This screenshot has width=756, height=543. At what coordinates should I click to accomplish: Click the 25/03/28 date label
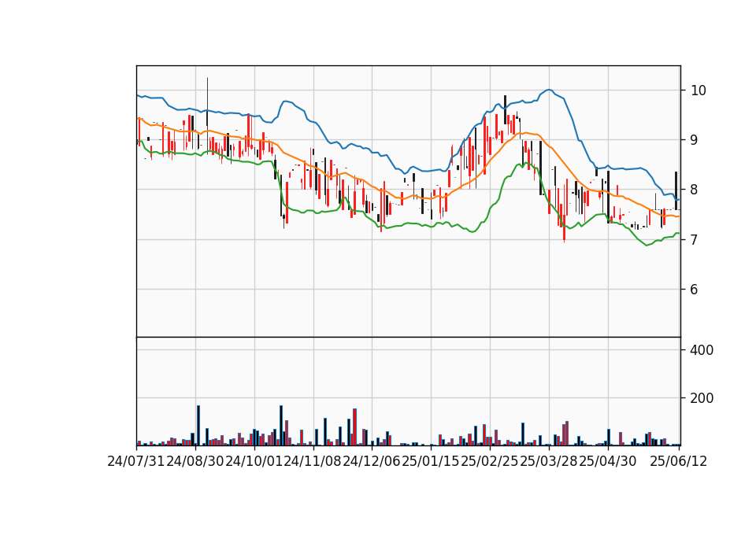click(x=549, y=461)
